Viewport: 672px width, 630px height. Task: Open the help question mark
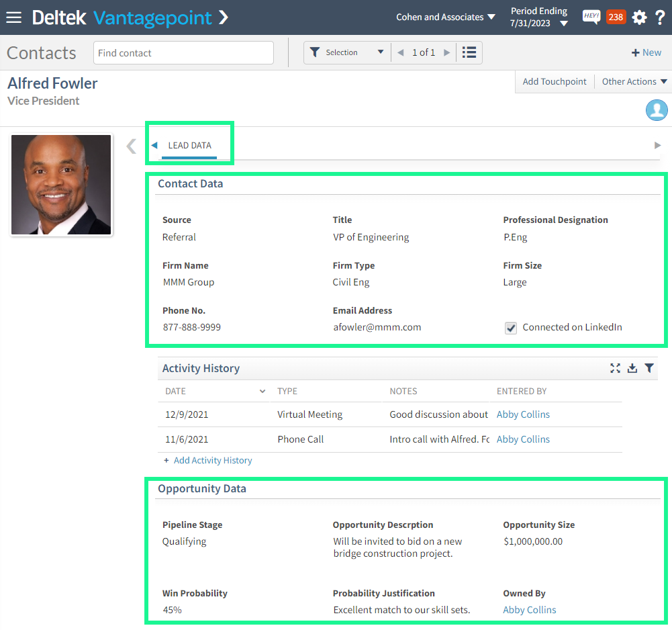pos(660,17)
